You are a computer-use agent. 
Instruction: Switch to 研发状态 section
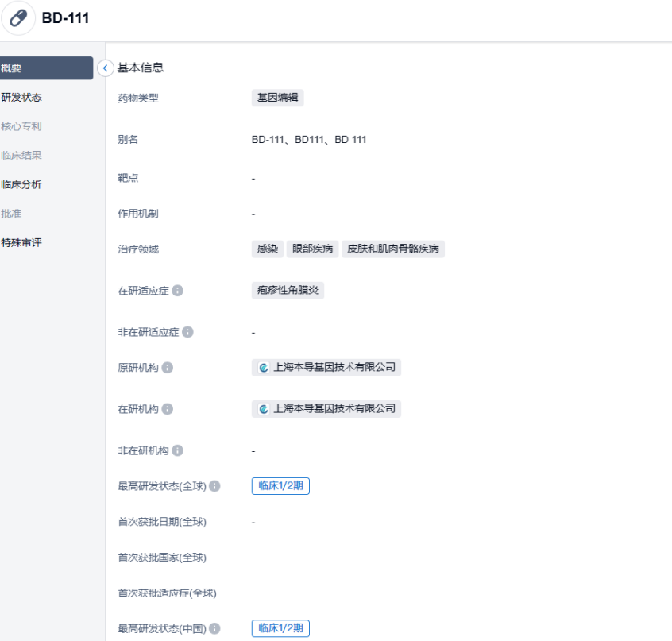coord(22,98)
